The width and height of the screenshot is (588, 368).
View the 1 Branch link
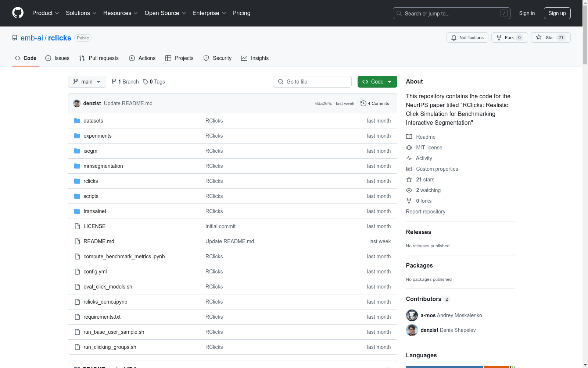click(x=125, y=82)
